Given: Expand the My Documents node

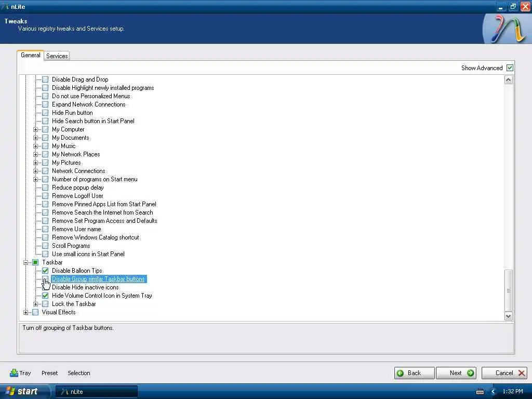Looking at the screenshot, I should pos(35,138).
